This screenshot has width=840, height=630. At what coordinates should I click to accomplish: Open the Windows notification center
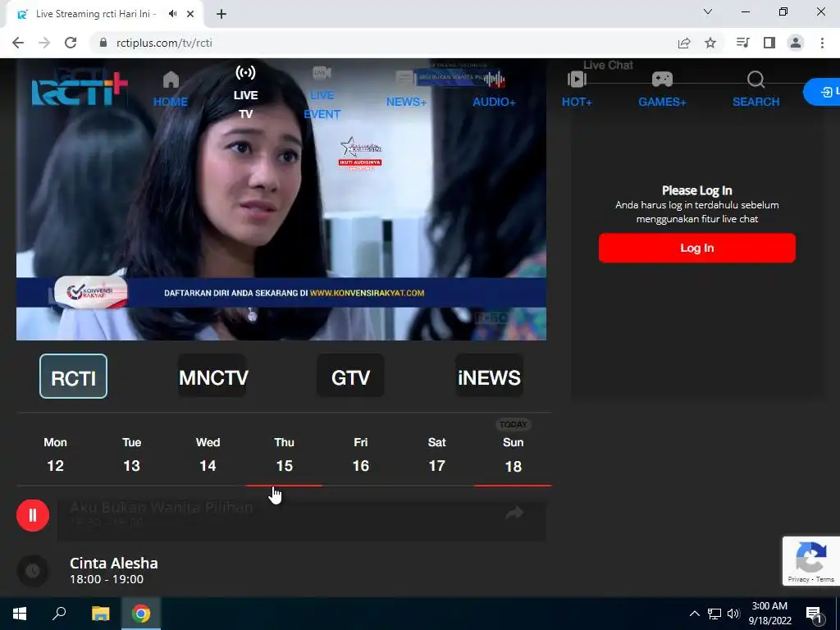[x=814, y=614]
